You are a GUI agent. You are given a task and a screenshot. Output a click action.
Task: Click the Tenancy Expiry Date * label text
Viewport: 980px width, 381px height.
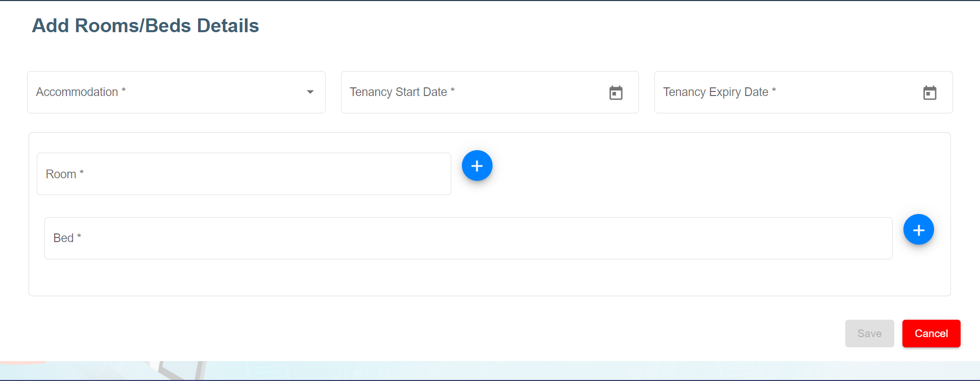(719, 92)
